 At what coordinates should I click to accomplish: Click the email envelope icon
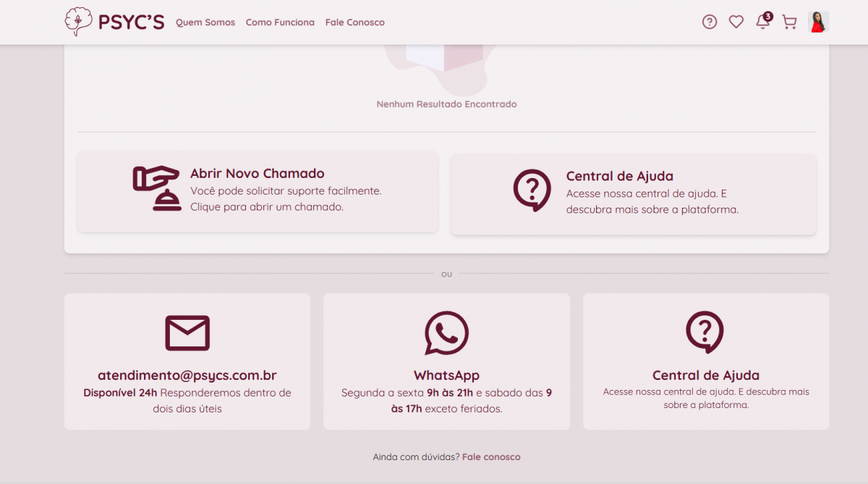(x=187, y=333)
